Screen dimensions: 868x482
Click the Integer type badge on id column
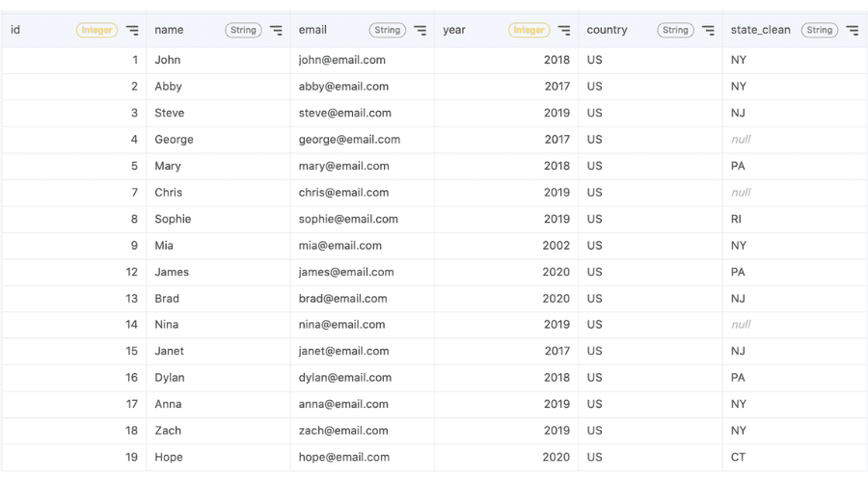96,30
